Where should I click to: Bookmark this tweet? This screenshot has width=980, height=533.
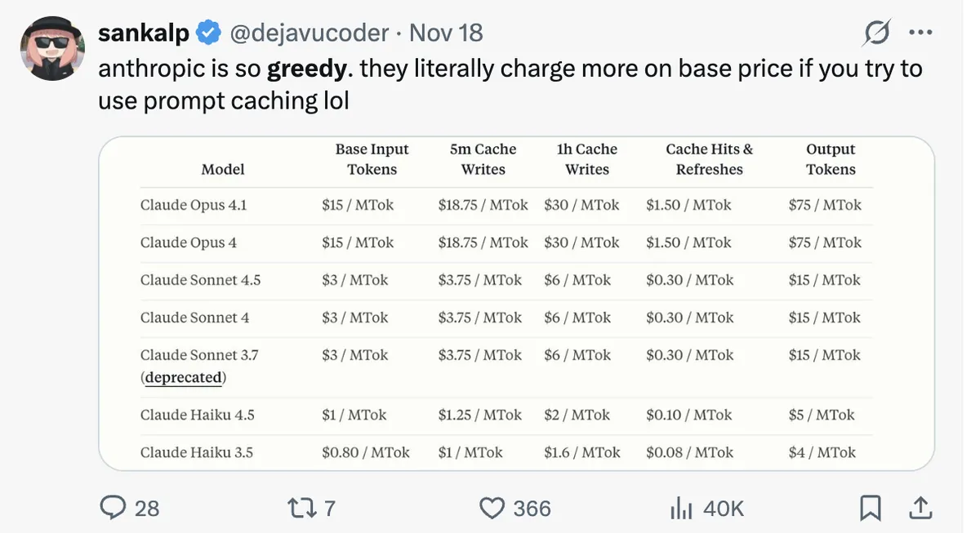(870, 507)
